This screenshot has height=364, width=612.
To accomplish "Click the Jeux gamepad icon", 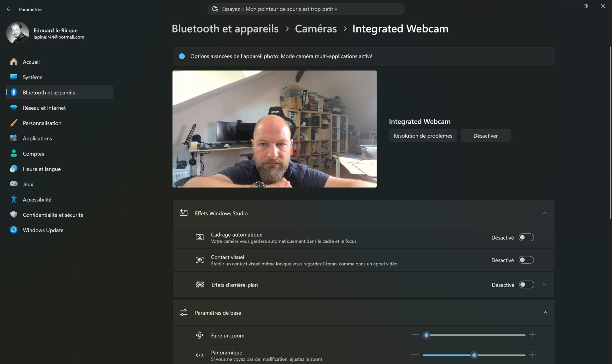I will coord(13,184).
